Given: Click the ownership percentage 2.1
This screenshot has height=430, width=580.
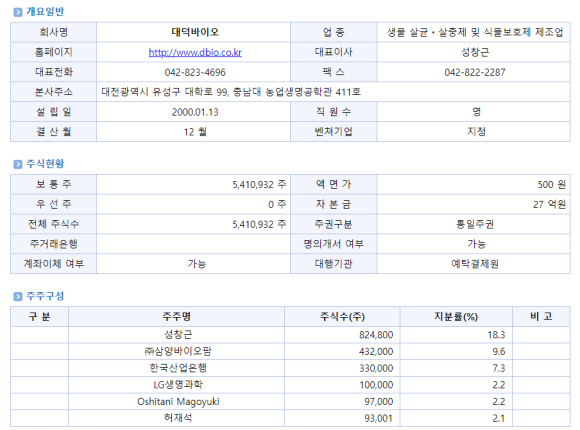Looking at the screenshot, I should tap(499, 418).
